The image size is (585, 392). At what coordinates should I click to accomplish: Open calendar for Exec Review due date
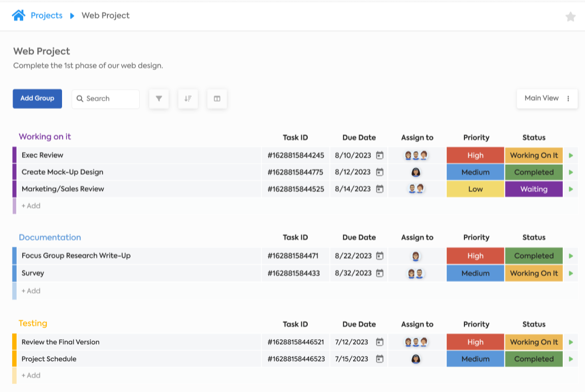379,155
